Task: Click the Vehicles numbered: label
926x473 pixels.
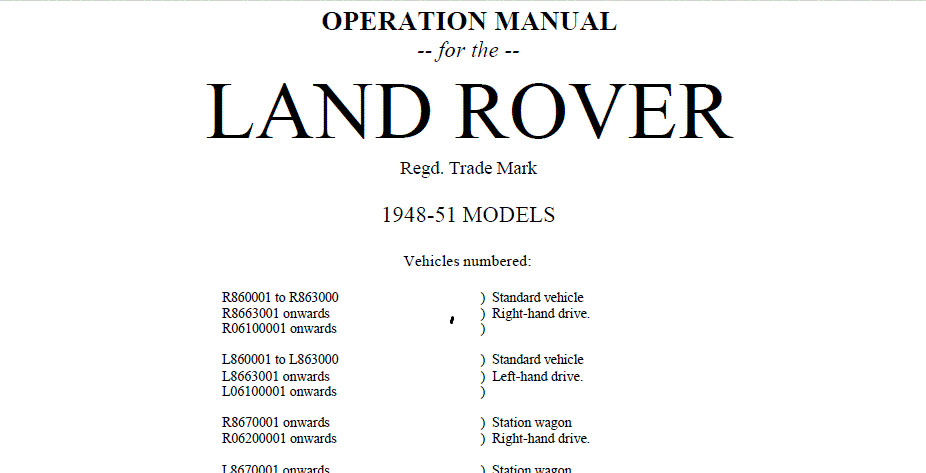Action: [467, 261]
